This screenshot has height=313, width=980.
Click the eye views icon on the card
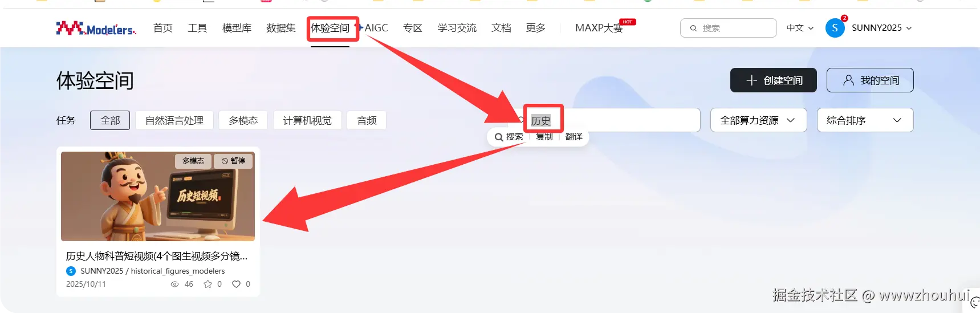coord(174,284)
